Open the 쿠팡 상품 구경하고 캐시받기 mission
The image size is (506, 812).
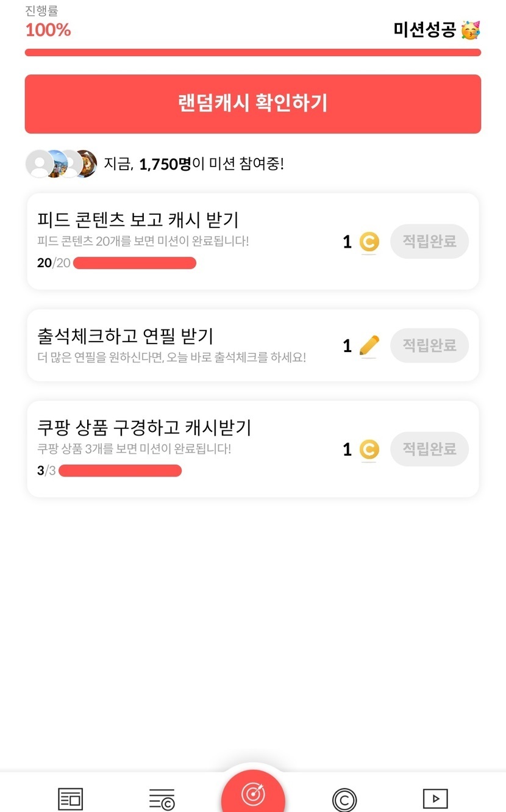pos(144,428)
